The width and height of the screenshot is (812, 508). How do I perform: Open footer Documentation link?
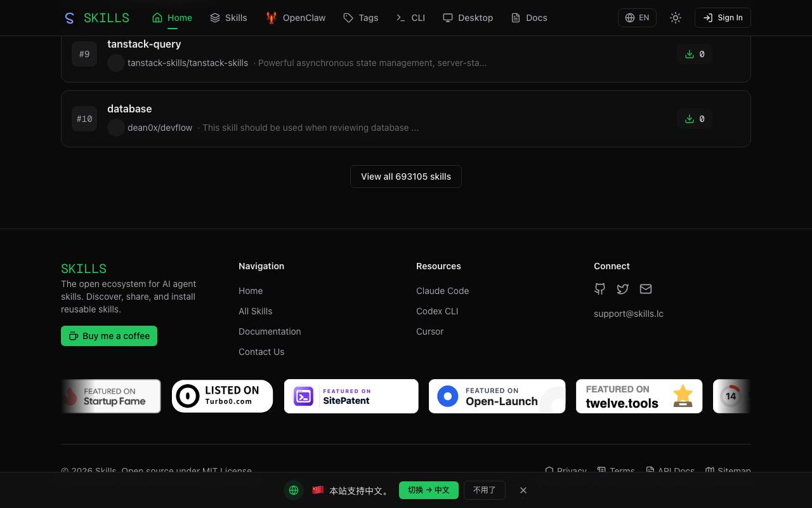270,331
